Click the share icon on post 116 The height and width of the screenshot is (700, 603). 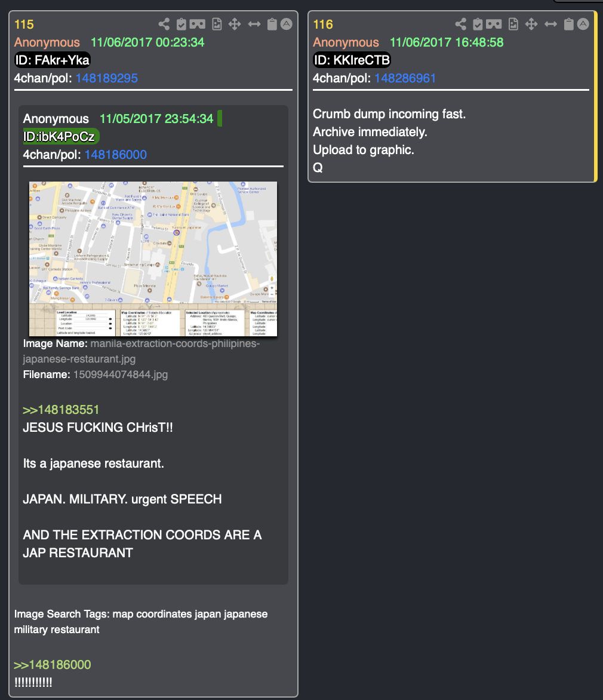(x=461, y=24)
